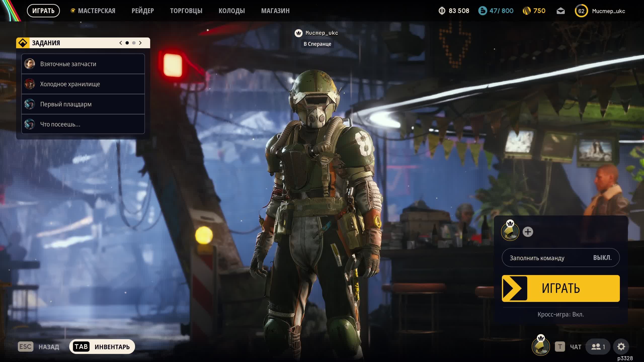Go to previous page of Задания panel
The width and height of the screenshot is (644, 362).
point(121,43)
